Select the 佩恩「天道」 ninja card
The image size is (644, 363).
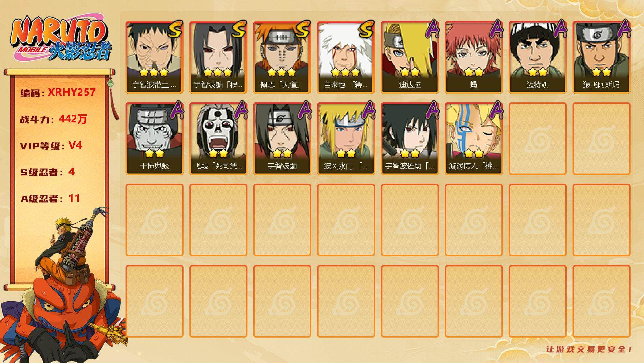[x=282, y=57]
